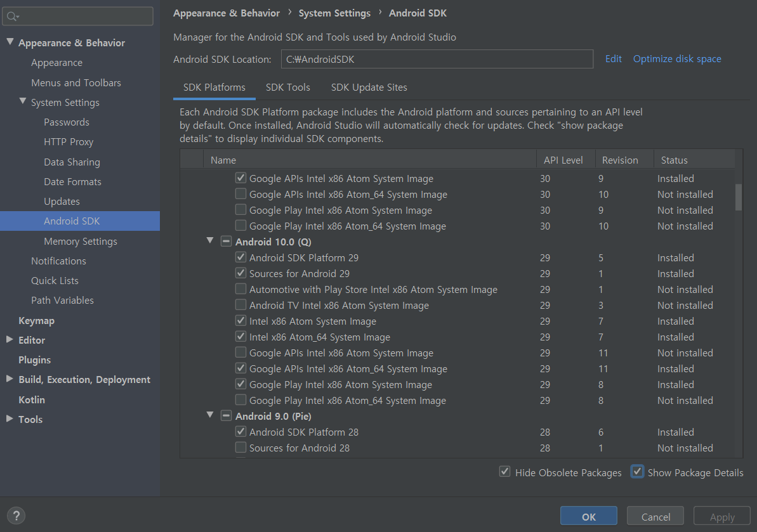The image size is (757, 532).
Task: Open Date Formats settings
Action: click(x=72, y=182)
